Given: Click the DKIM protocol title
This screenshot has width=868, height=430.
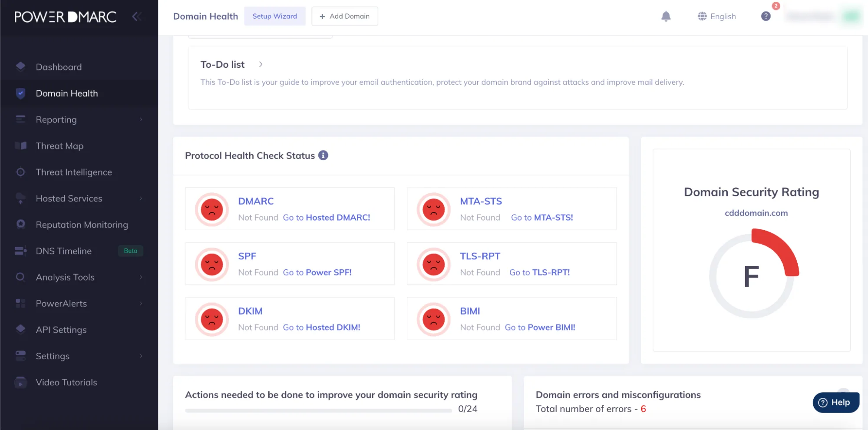Looking at the screenshot, I should (250, 311).
